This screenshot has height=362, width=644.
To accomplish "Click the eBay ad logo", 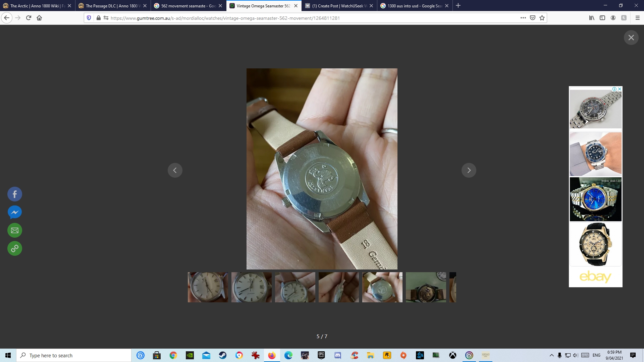I will coord(595,277).
